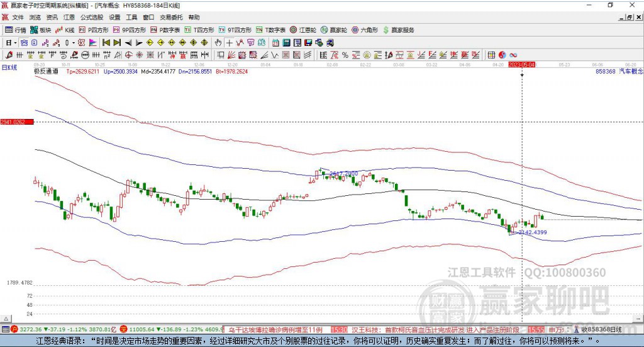This screenshot has height=347, width=644.
Task: Open the 帮助 menu
Action: tap(194, 17)
